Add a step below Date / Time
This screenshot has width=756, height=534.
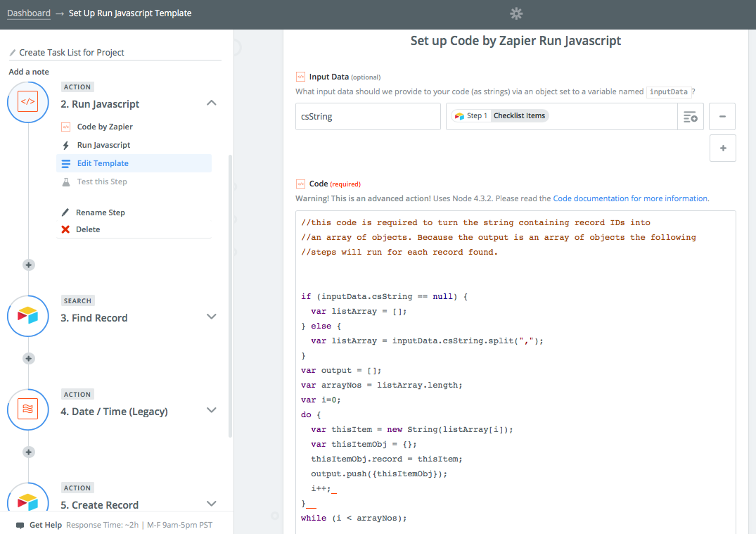point(28,452)
